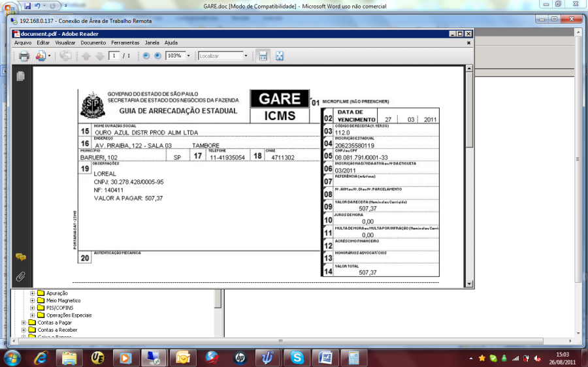Open the Editar menu
This screenshot has height=367, width=588.
pyautogui.click(x=43, y=42)
